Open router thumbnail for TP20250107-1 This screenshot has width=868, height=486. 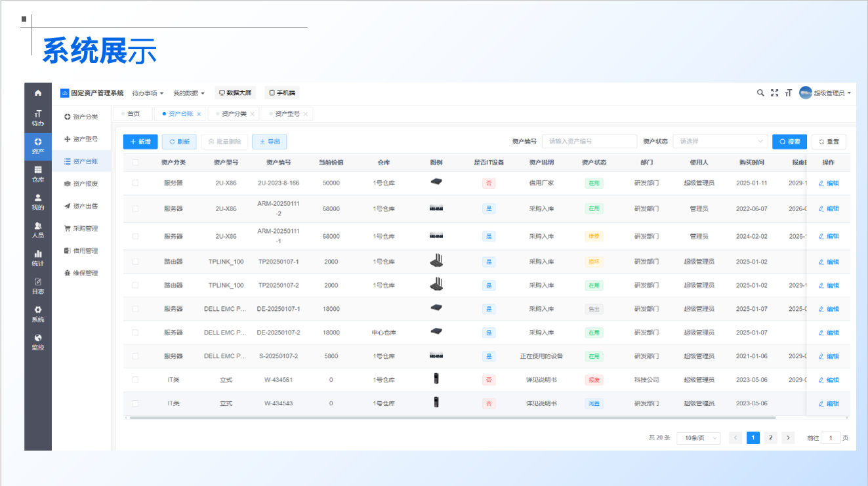(x=436, y=261)
